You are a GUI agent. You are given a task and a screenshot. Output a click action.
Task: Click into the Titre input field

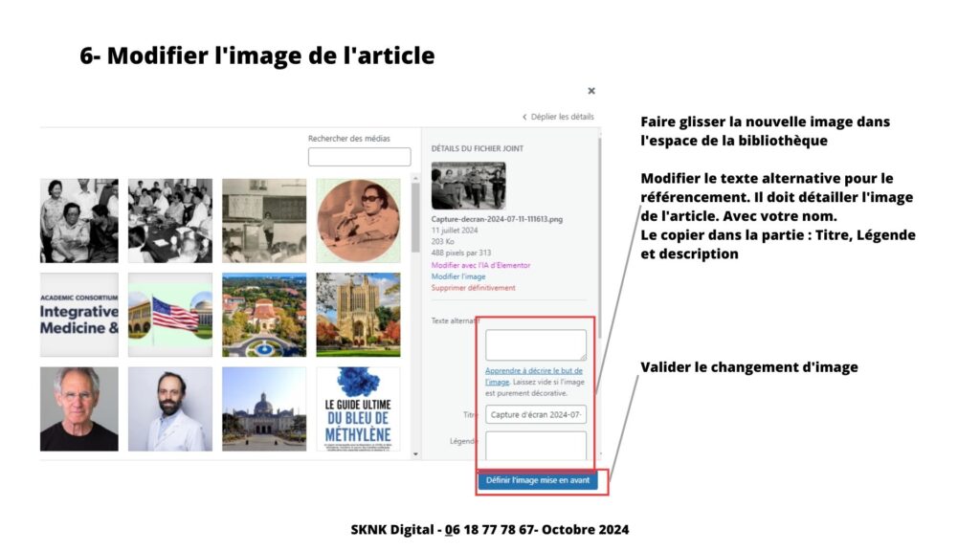[x=535, y=415]
